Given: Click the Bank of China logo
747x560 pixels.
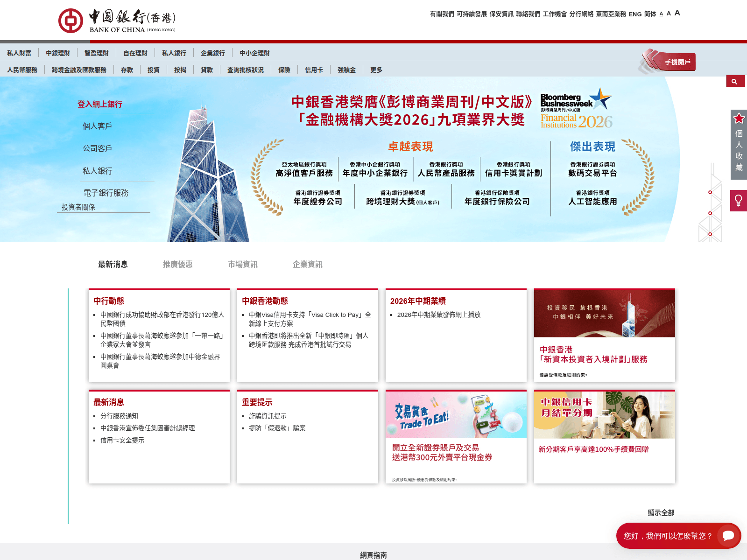Looking at the screenshot, I should click(117, 21).
